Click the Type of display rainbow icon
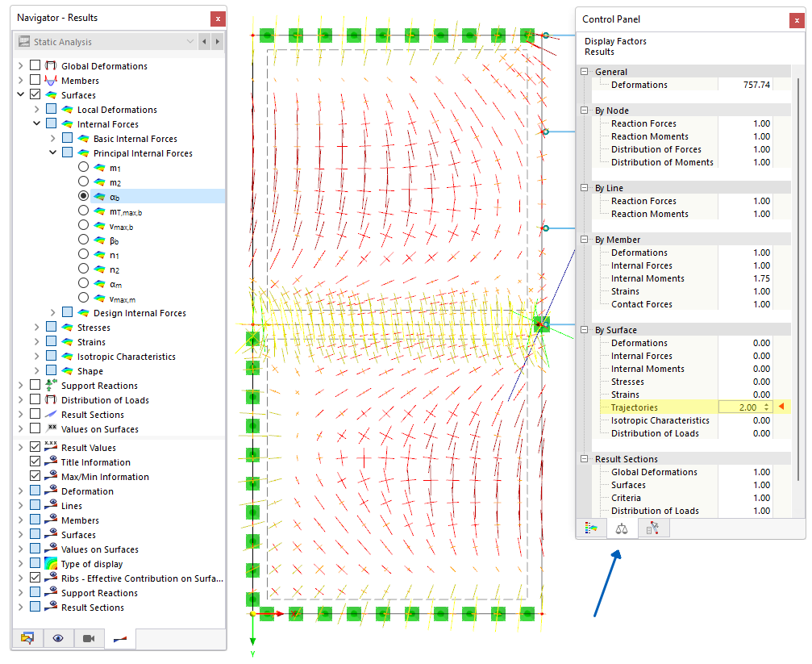The height and width of the screenshot is (664, 812). (51, 563)
